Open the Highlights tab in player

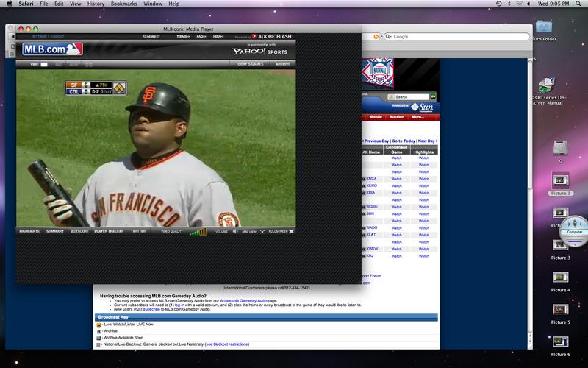click(29, 231)
